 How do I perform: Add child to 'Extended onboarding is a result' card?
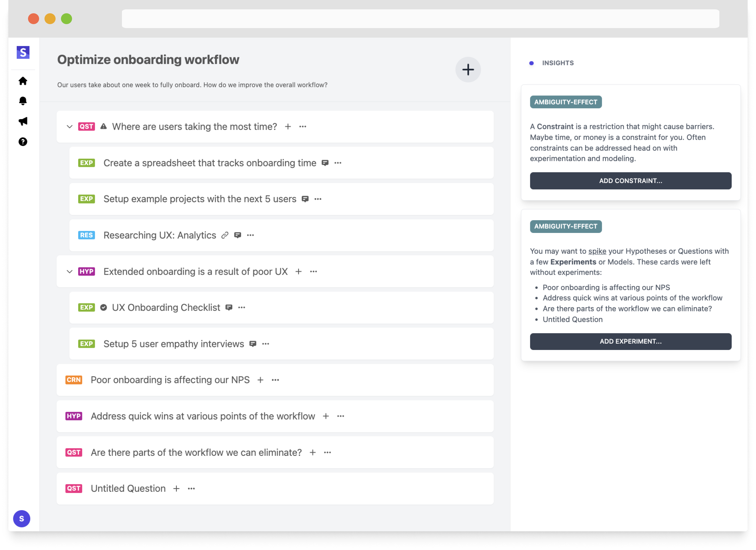click(x=299, y=272)
